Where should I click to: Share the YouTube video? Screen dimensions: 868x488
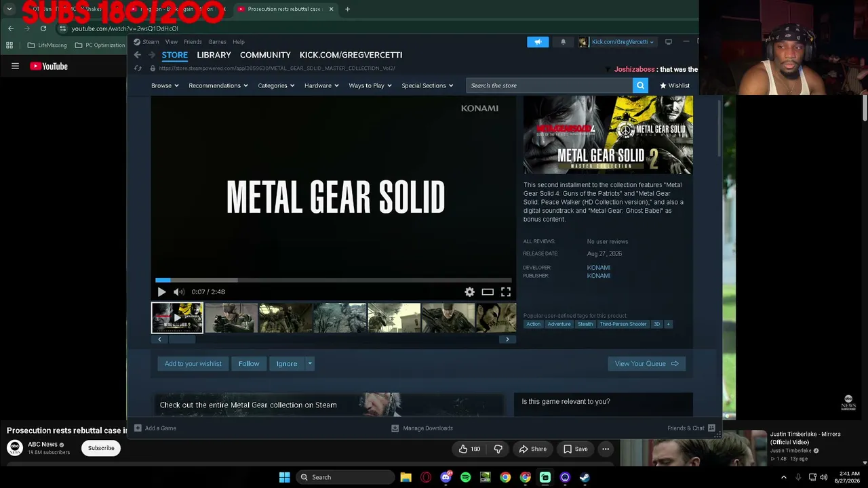pos(532,449)
